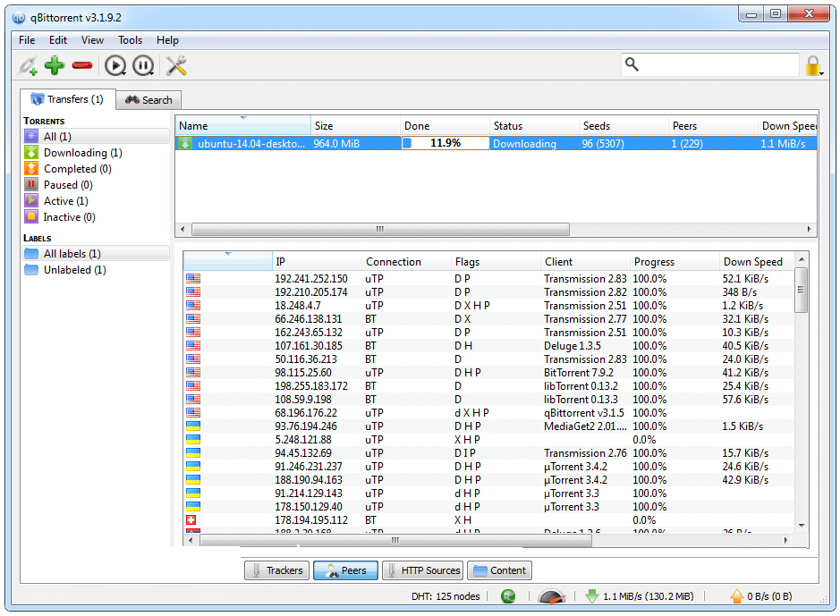Click the upload speed orange arrow

point(737,596)
